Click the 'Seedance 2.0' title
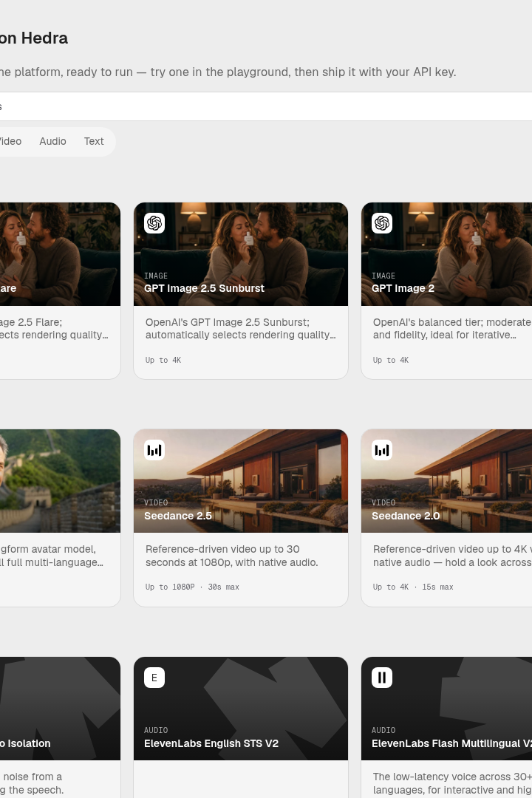 (x=406, y=516)
